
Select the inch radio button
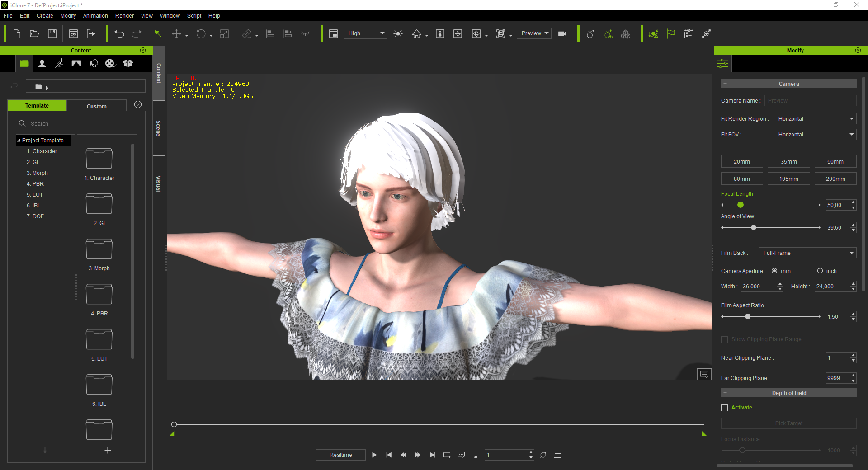pyautogui.click(x=820, y=271)
